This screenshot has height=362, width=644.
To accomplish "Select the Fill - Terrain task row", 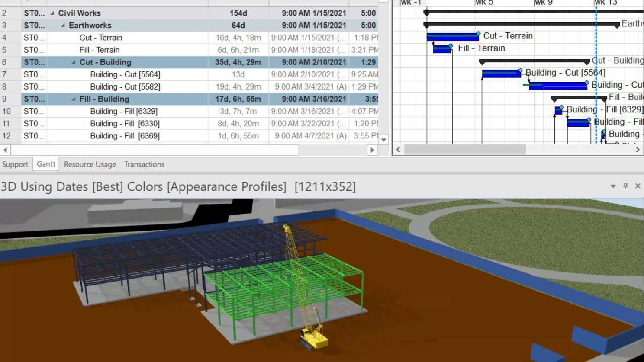I will (x=189, y=50).
